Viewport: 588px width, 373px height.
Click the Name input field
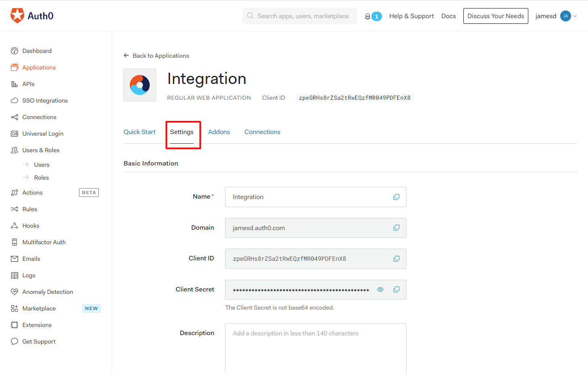pos(316,197)
